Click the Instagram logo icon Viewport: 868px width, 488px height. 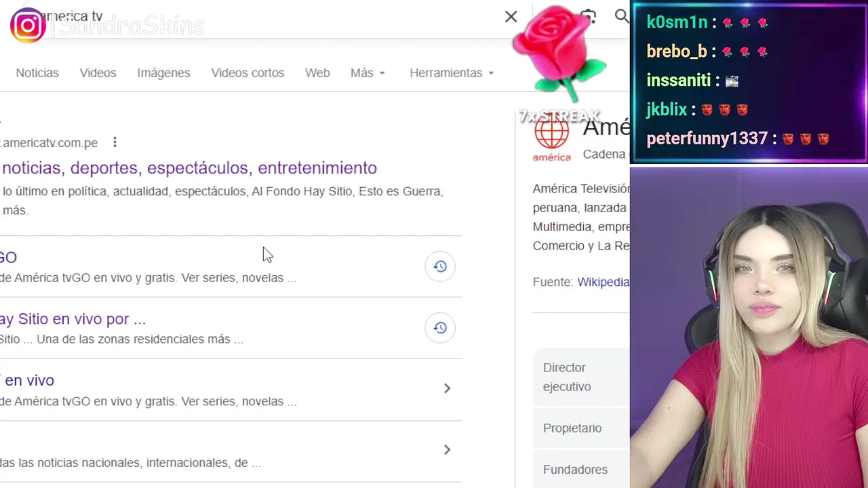[x=28, y=26]
